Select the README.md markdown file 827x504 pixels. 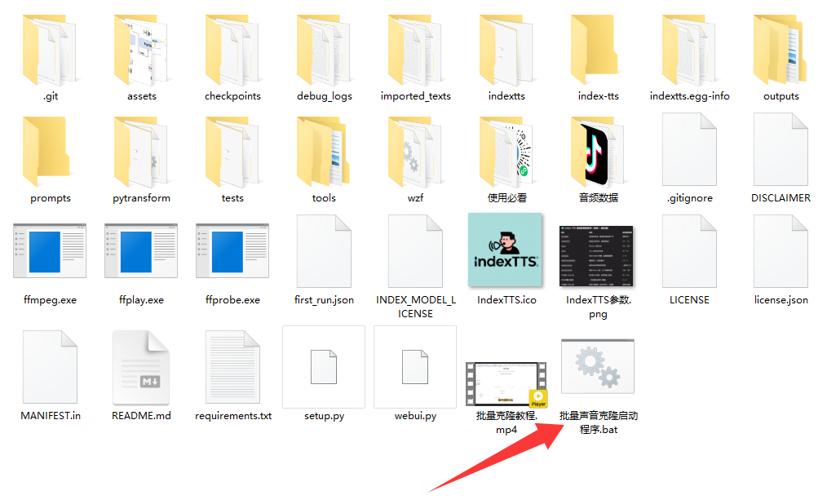[141, 367]
